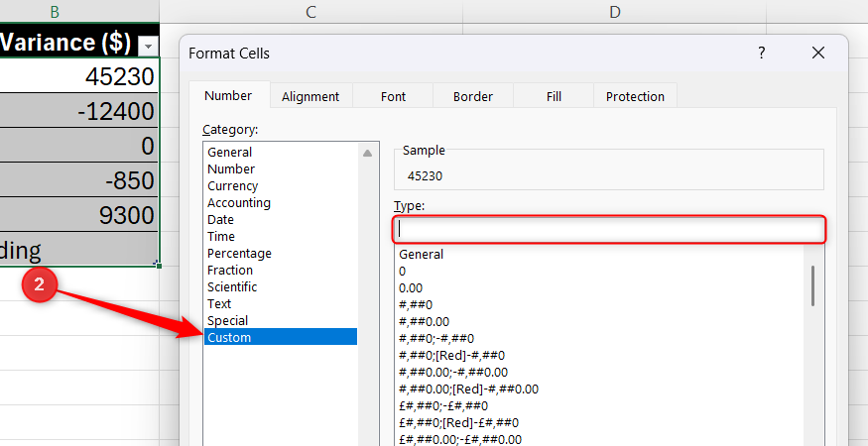The height and width of the screenshot is (446, 868).
Task: Select the Percentage category
Action: tap(280, 254)
